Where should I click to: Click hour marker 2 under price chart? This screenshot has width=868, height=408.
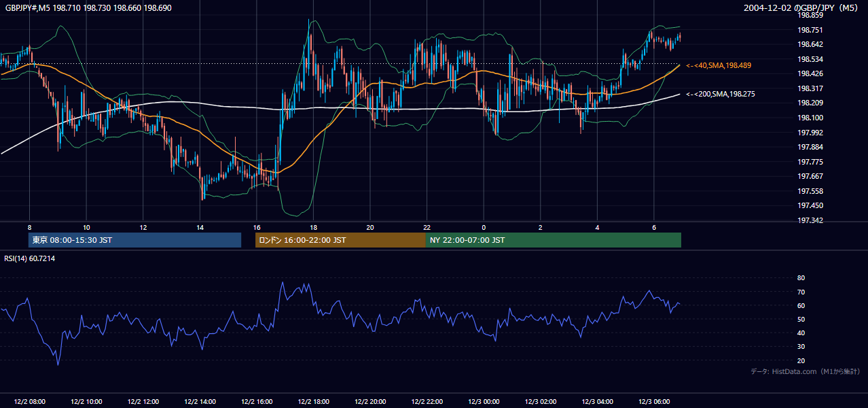[x=541, y=227]
